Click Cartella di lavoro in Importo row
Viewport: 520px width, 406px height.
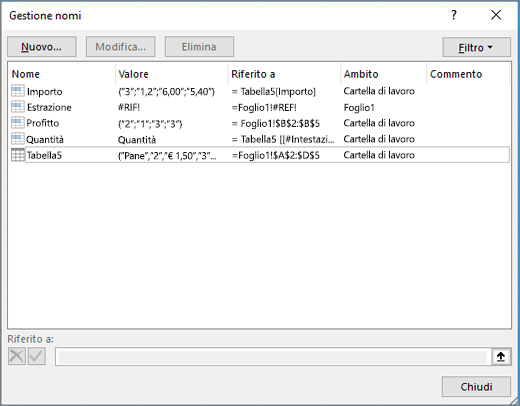379,91
